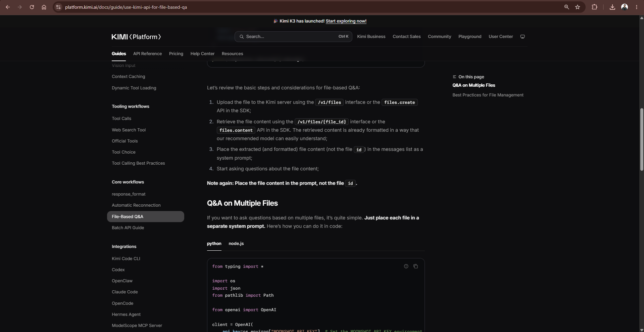This screenshot has height=332, width=644.
Task: Click the scrollbar down arrow
Action: (x=642, y=330)
